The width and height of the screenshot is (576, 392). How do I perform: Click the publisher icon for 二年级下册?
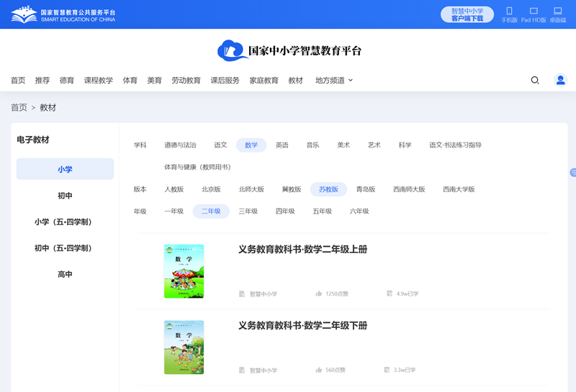[242, 370]
